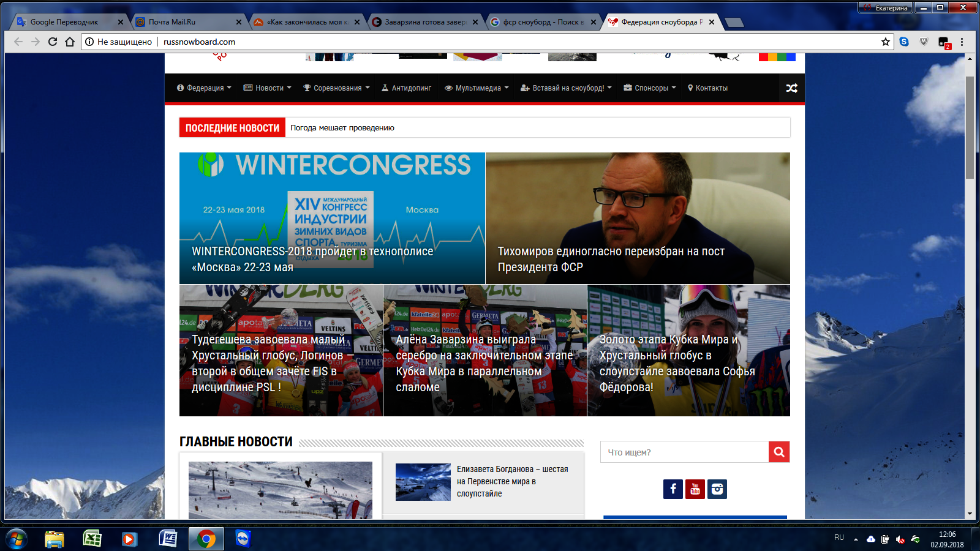Click the address bar russnowboard.com
The height and width of the screenshot is (551, 980).
(x=200, y=42)
